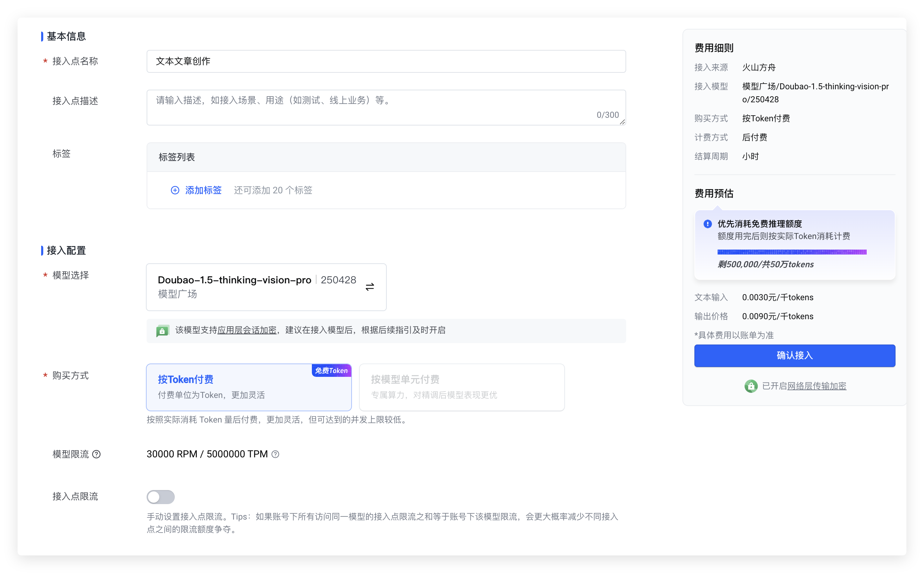The width and height of the screenshot is (924, 573).
Task: Click the blue info icon beside 优先消耗免费推理额度
Action: (707, 224)
